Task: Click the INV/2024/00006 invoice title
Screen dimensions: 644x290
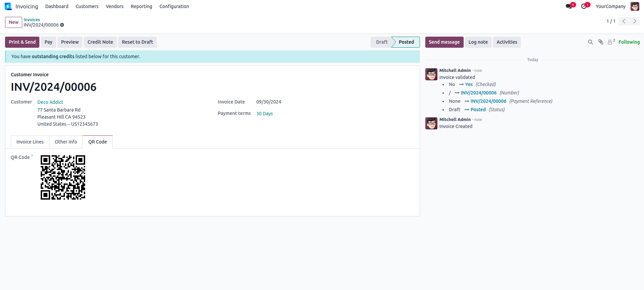Action: point(53,87)
